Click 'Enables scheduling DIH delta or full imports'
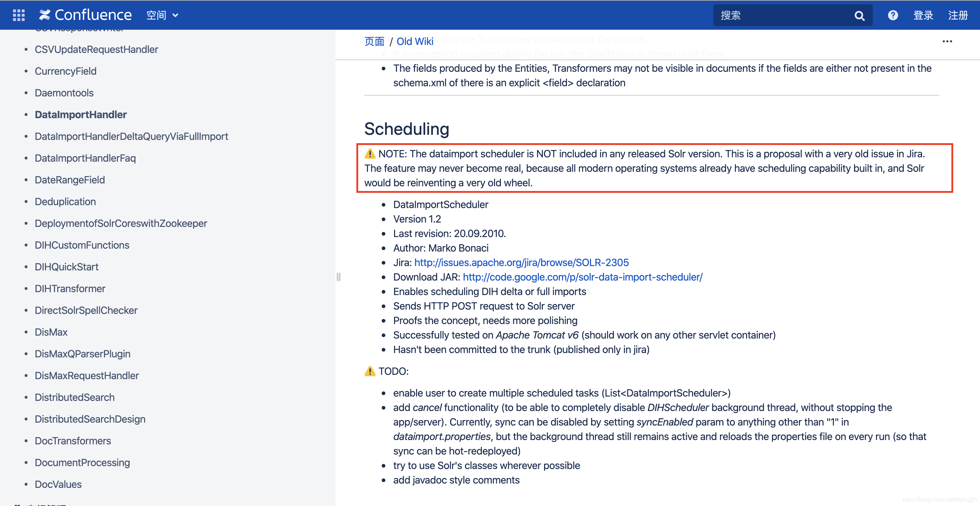Screen dimensions: 980x506 [x=490, y=291]
